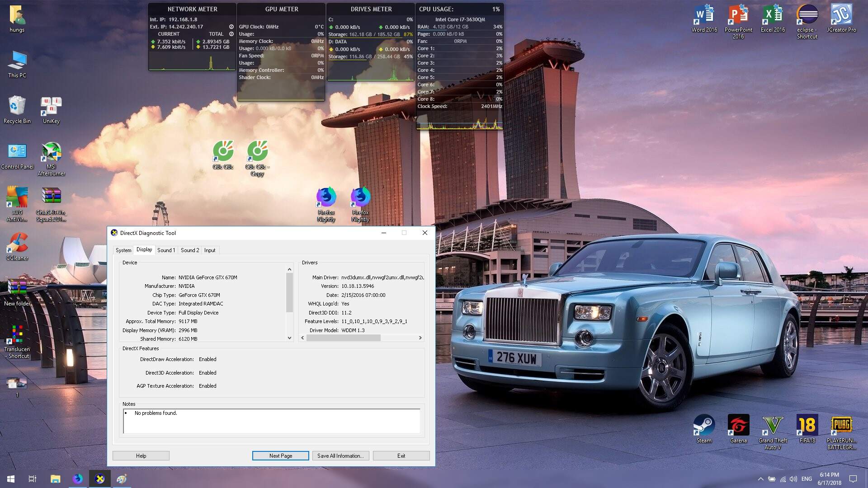The image size is (868, 488).
Task: Open the Garena desktop icon
Action: (738, 426)
